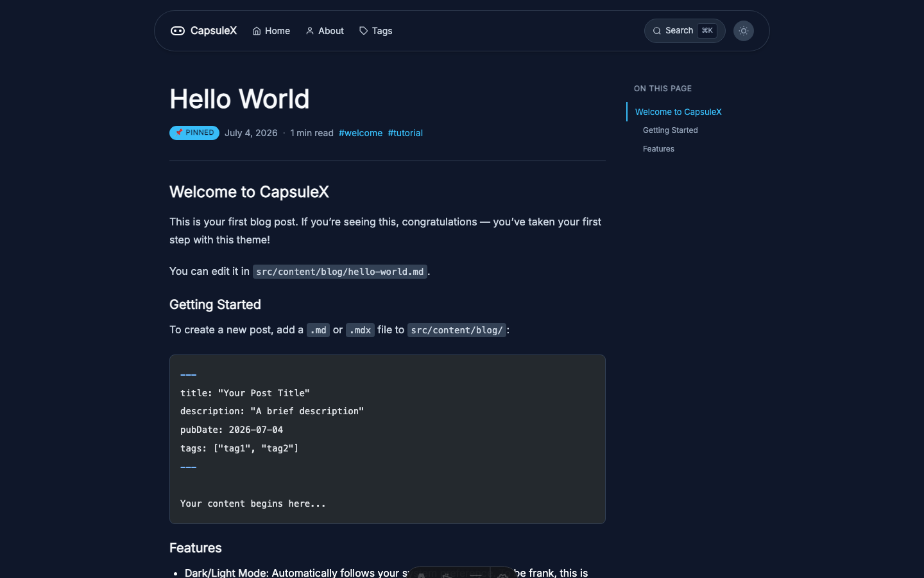Click the search magnifier icon
924x578 pixels.
click(657, 31)
